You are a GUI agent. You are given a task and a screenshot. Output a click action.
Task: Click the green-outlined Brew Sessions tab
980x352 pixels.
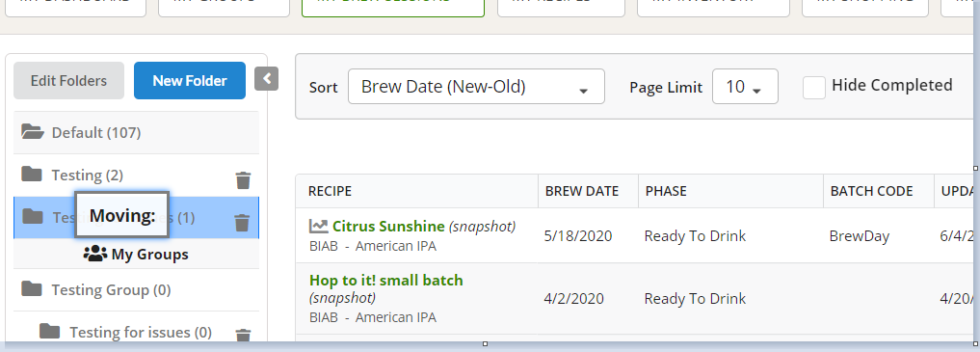393,8
